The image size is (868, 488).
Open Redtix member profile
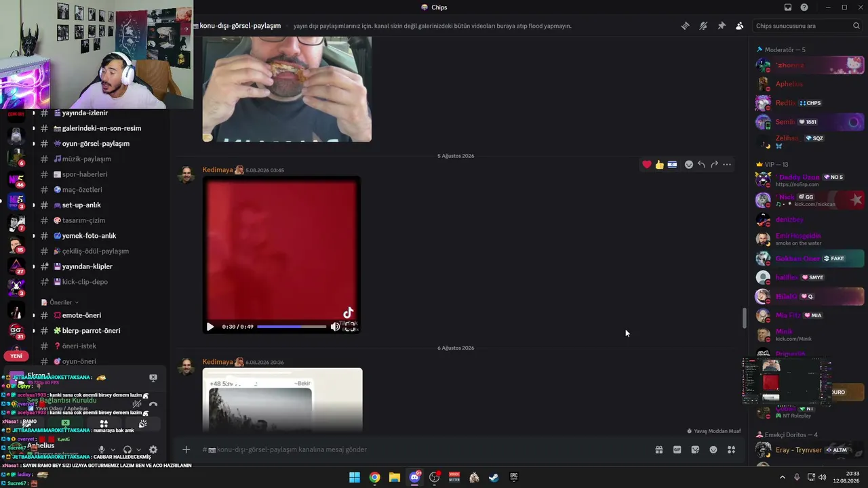click(x=810, y=103)
